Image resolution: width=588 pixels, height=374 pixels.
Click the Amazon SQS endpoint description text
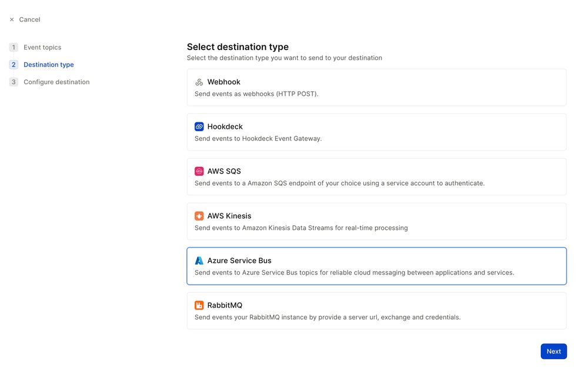(339, 183)
